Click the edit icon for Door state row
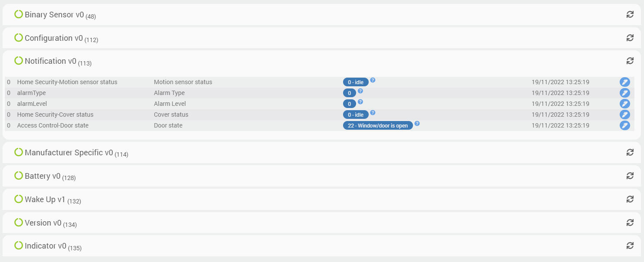The height and width of the screenshot is (262, 644). coord(624,125)
